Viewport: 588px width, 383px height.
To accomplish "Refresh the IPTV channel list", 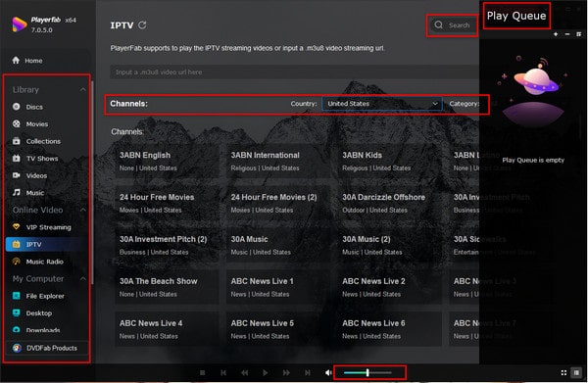I will (142, 25).
